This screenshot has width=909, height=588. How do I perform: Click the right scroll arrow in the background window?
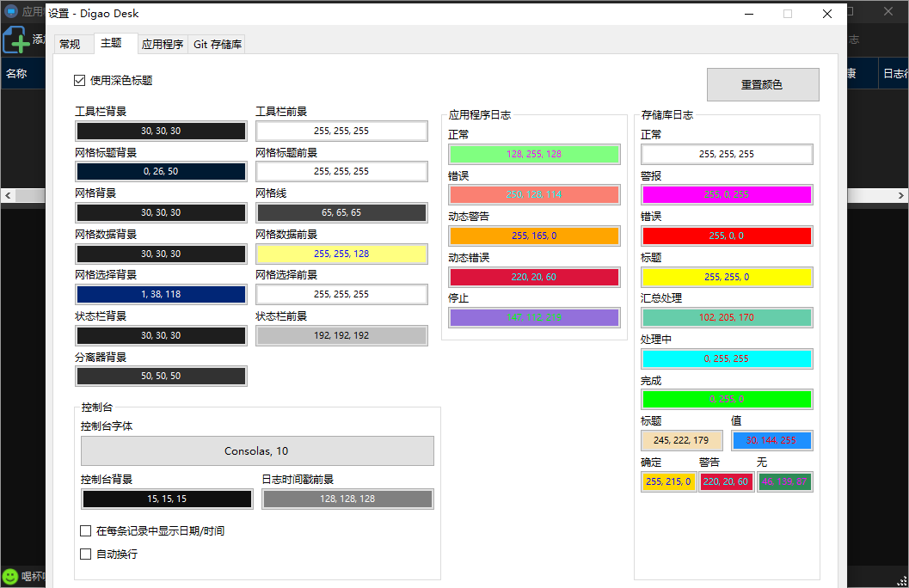[901, 195]
